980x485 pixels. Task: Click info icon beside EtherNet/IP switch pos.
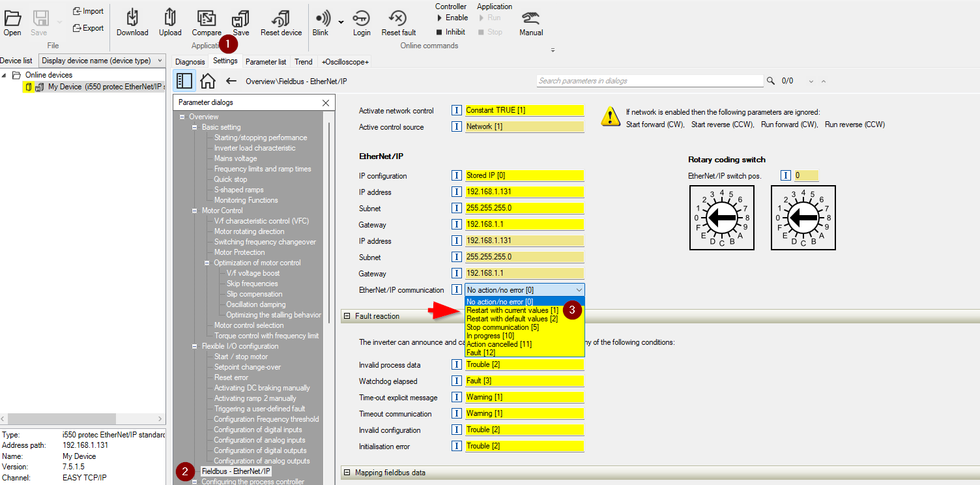[x=786, y=175]
